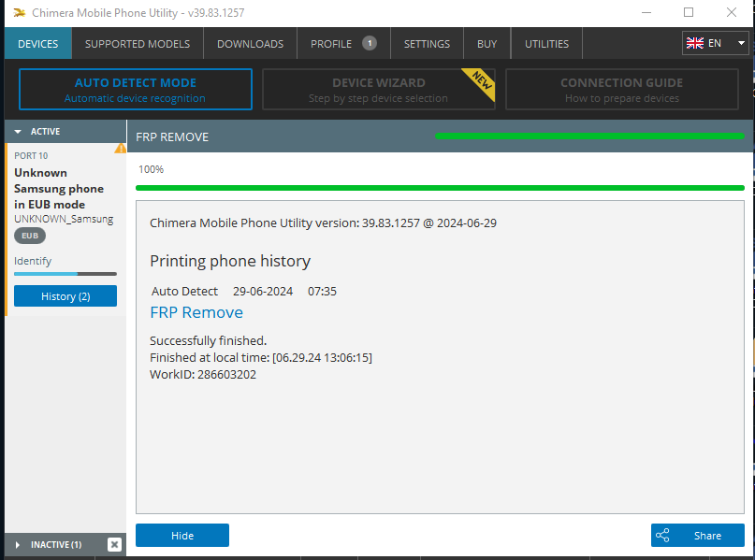This screenshot has height=560, width=755.
Task: Click the UK flag language icon
Action: (695, 43)
